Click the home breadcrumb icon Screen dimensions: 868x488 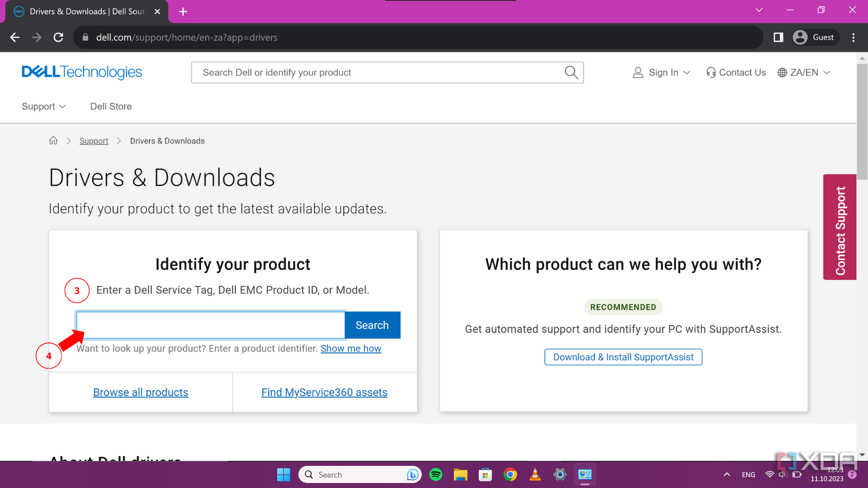coord(53,141)
